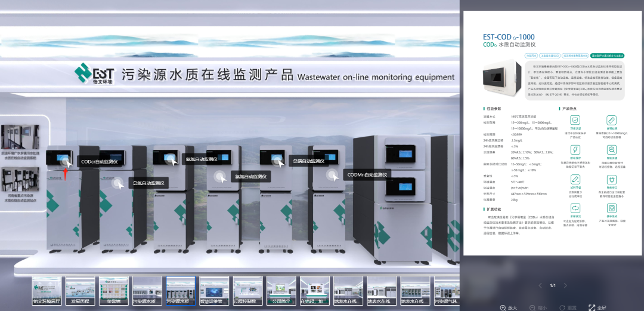Open the 公司简介 scene thumbnail
Screen dimensions: 644x311
281,291
